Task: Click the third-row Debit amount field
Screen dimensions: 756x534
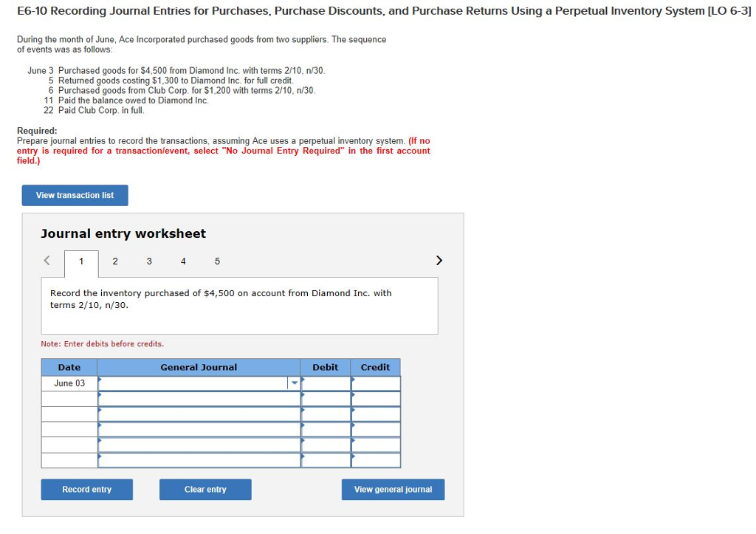Action: pos(326,414)
